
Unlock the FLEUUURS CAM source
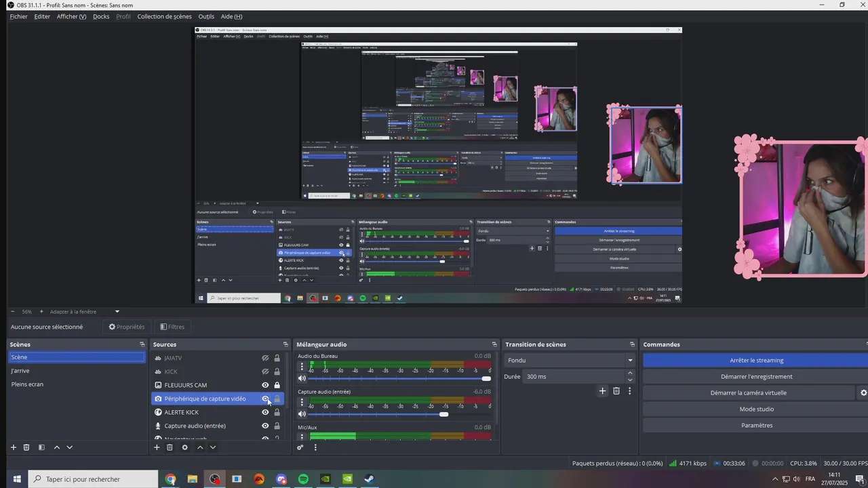(x=277, y=385)
